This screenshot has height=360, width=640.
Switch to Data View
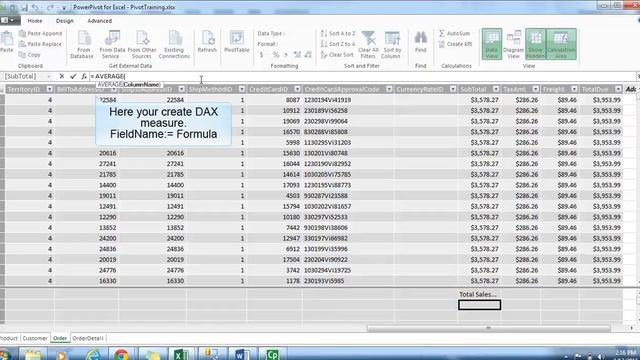click(492, 44)
